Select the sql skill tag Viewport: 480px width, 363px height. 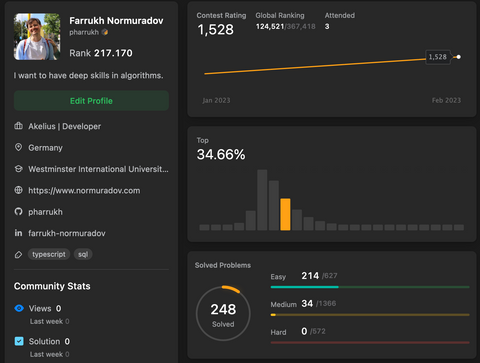pyautogui.click(x=83, y=254)
